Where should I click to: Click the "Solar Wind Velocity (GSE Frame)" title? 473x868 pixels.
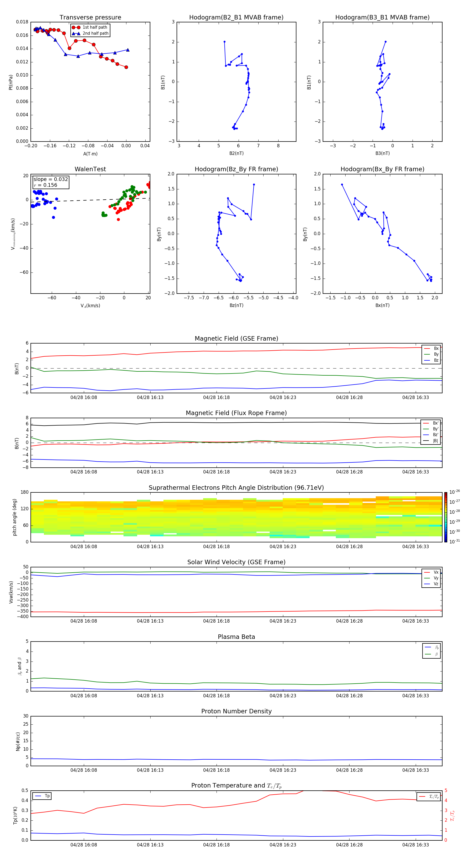236,562
